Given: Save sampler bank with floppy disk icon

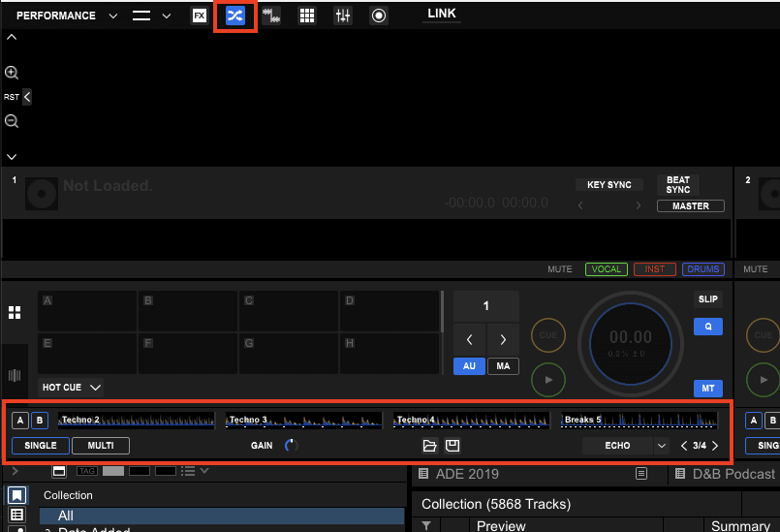Looking at the screenshot, I should tap(452, 446).
